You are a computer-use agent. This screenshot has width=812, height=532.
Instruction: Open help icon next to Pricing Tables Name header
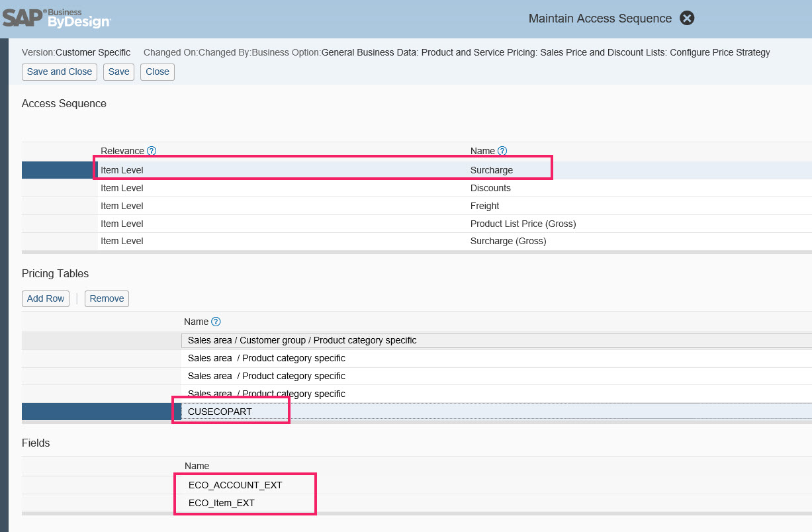[216, 322]
